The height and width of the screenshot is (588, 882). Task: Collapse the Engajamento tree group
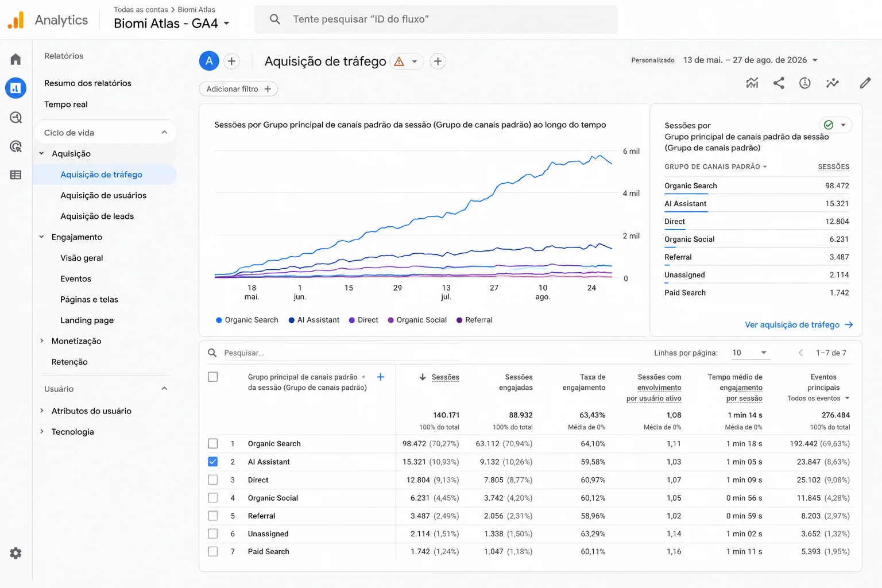[x=41, y=237]
